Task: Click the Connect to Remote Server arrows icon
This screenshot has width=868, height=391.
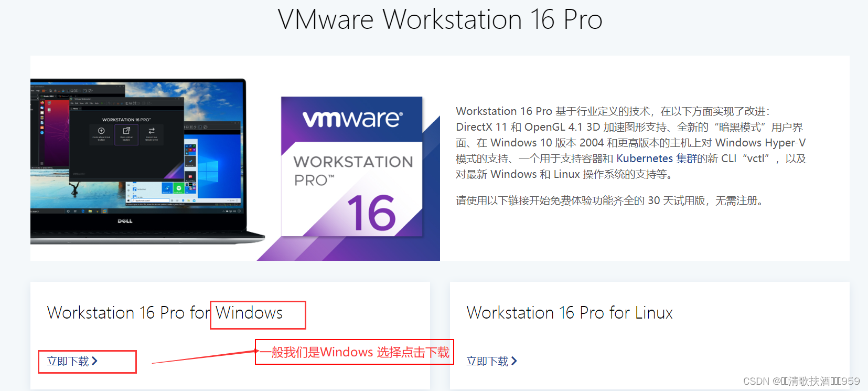Action: (152, 131)
